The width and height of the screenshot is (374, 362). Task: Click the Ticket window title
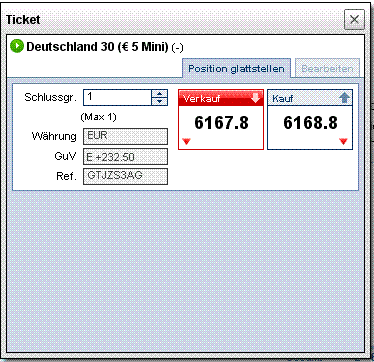23,20
